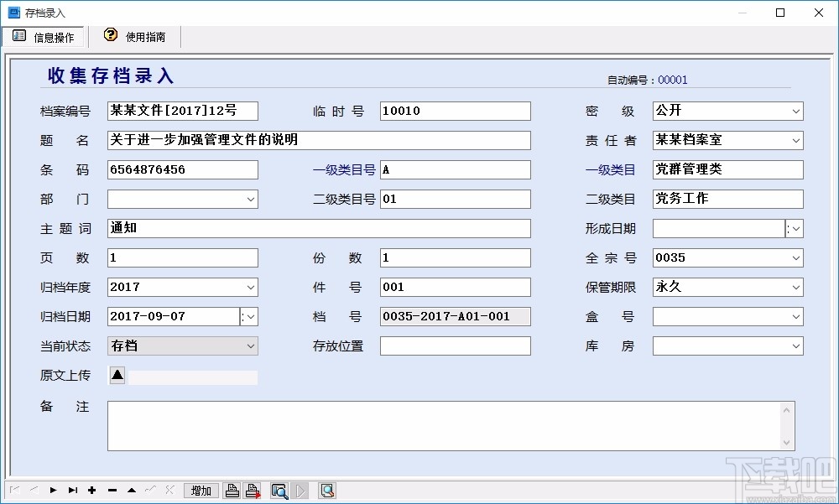Expand the 密级 dropdown
The height and width of the screenshot is (504, 839).
(x=795, y=112)
